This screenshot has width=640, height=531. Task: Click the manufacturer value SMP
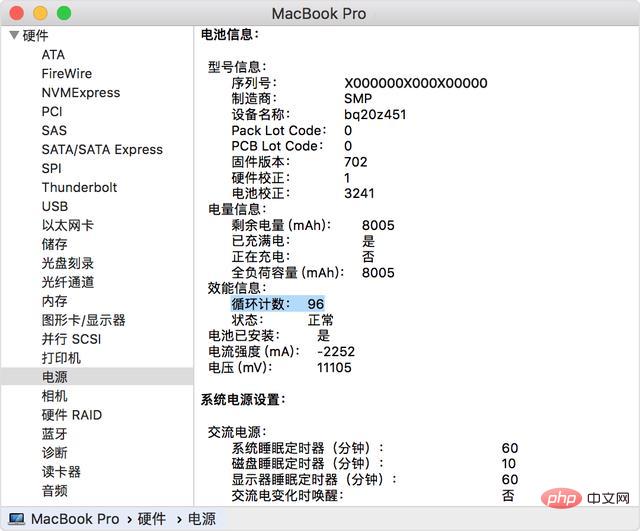pyautogui.click(x=358, y=99)
